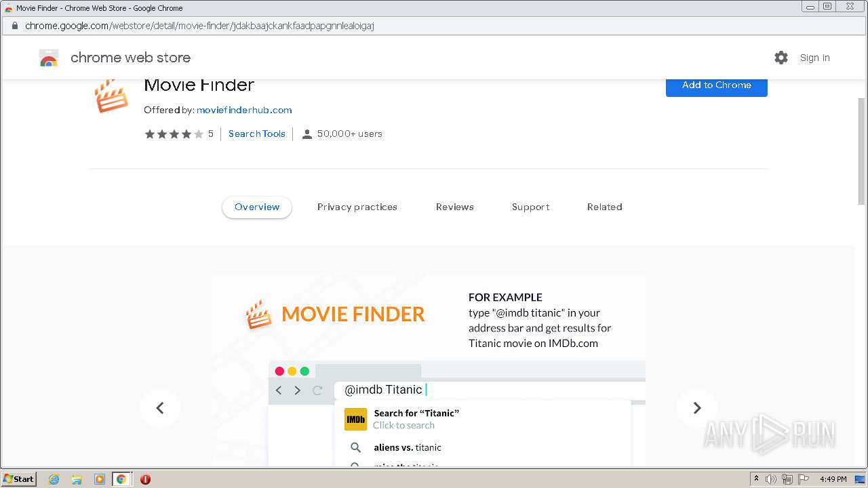Click the star rating icons

(174, 134)
